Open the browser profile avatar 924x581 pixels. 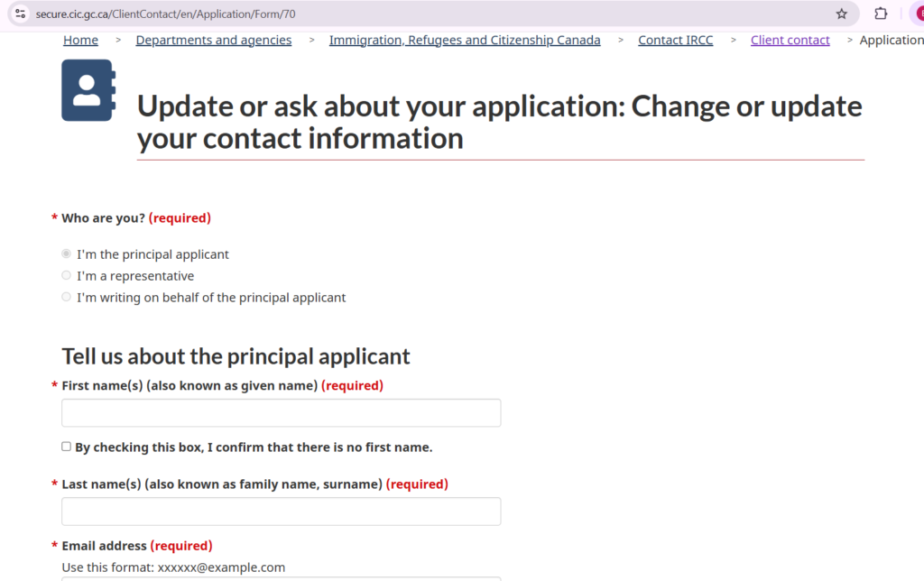(919, 14)
